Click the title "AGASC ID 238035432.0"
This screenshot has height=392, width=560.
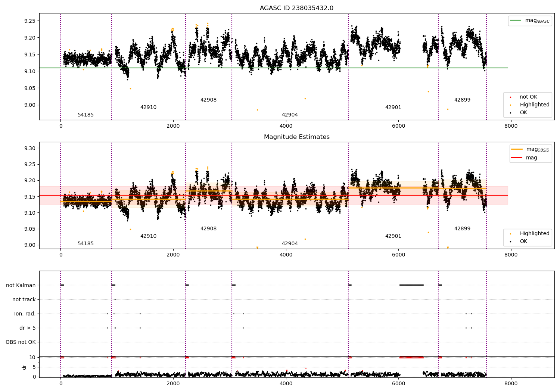click(296, 8)
